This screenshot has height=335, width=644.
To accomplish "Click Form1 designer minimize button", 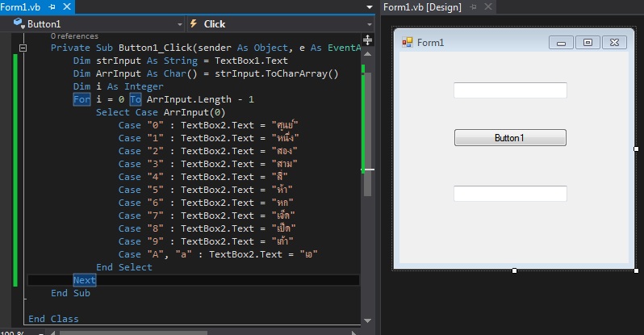I will (x=561, y=42).
